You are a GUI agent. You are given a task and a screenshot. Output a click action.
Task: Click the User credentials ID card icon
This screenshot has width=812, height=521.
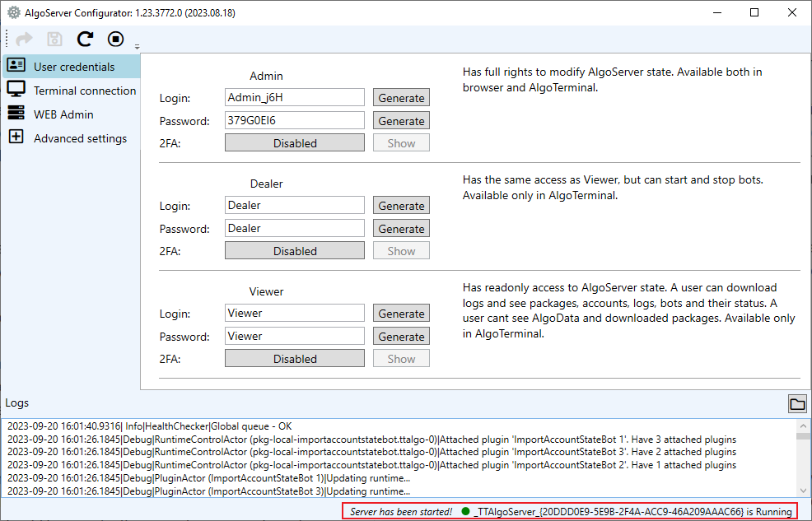16,65
